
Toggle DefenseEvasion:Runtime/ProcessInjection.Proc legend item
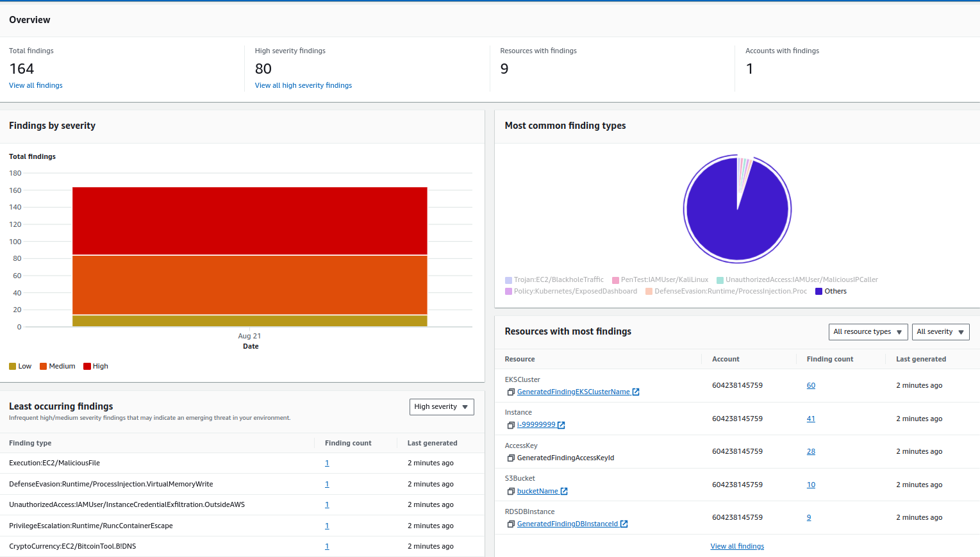[x=726, y=292]
